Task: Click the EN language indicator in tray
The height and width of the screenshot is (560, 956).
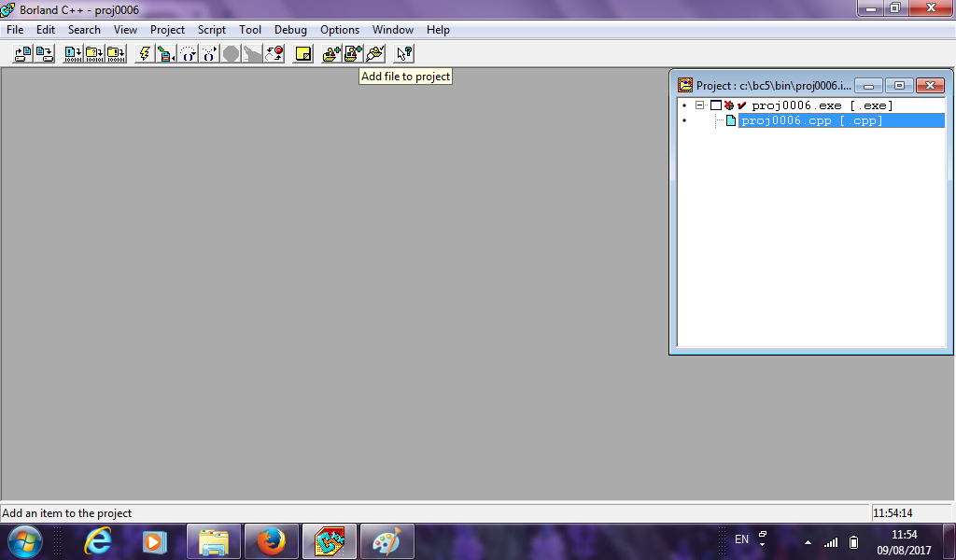Action: point(741,539)
